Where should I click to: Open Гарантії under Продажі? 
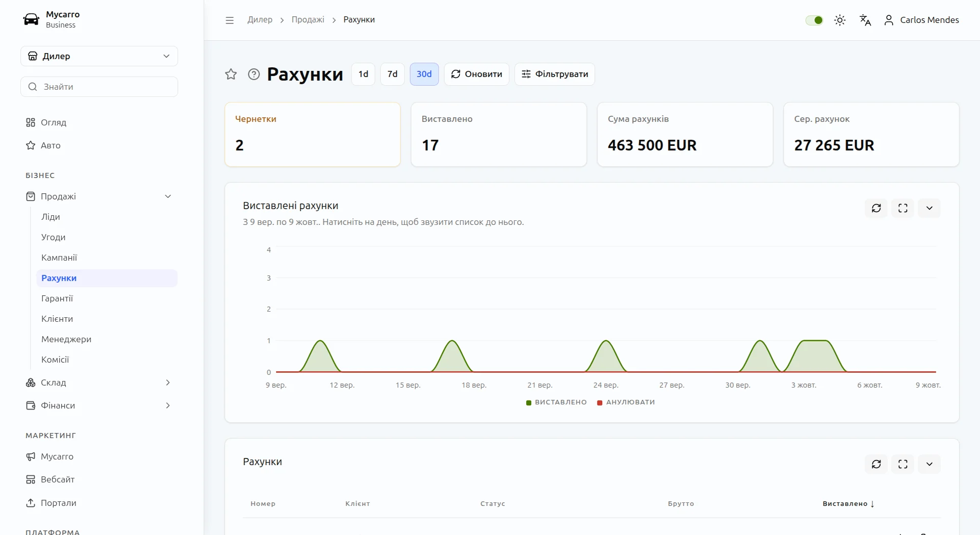[x=107, y=298]
